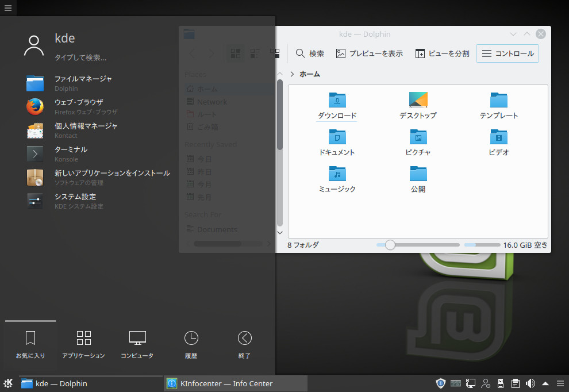
Task: Open the Dolphin window shade dropdown arrow
Action: 513,34
